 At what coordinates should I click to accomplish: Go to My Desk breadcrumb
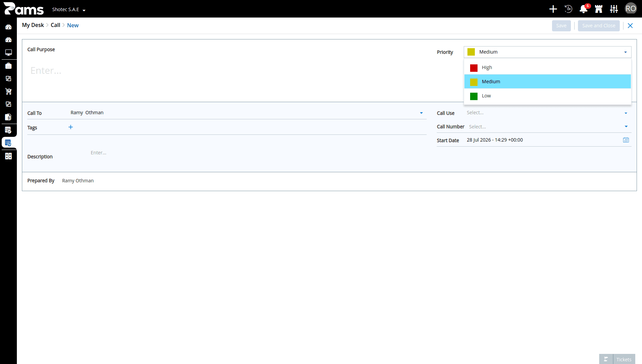point(33,25)
